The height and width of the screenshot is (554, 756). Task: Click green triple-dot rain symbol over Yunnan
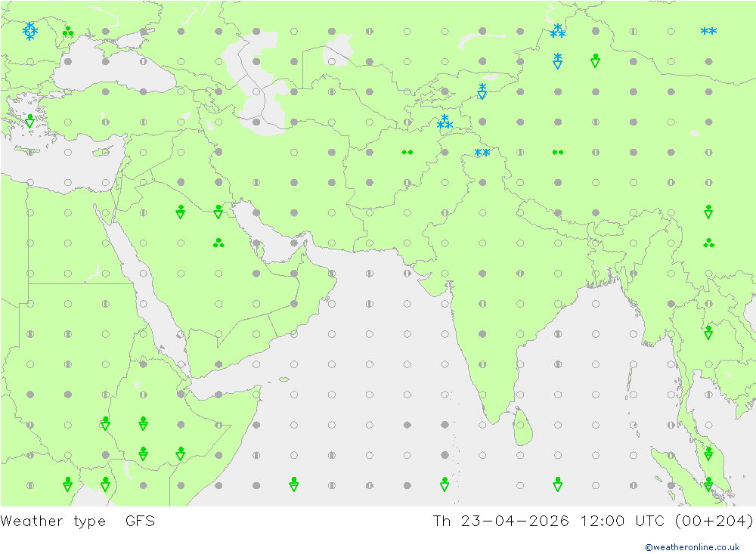[x=709, y=243]
